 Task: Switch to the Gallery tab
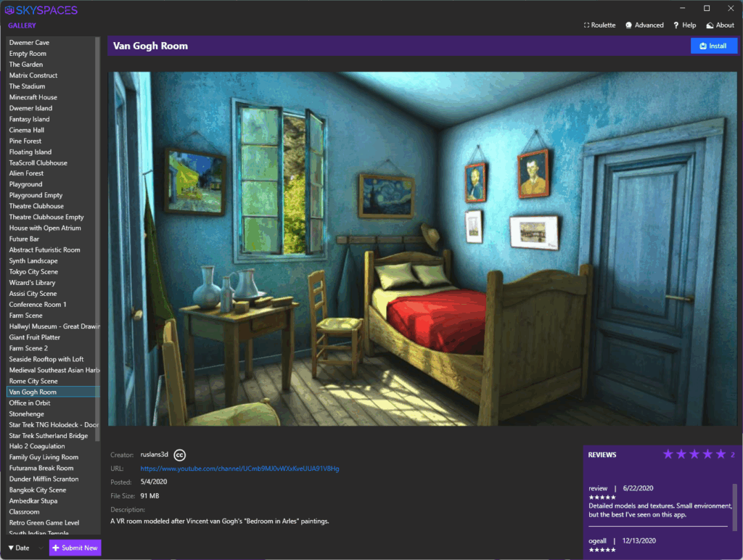22,25
